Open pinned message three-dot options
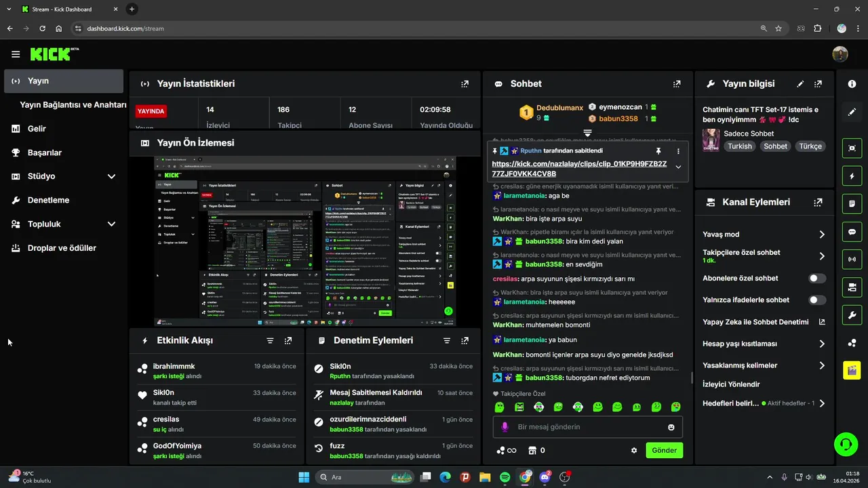 pos(678,151)
